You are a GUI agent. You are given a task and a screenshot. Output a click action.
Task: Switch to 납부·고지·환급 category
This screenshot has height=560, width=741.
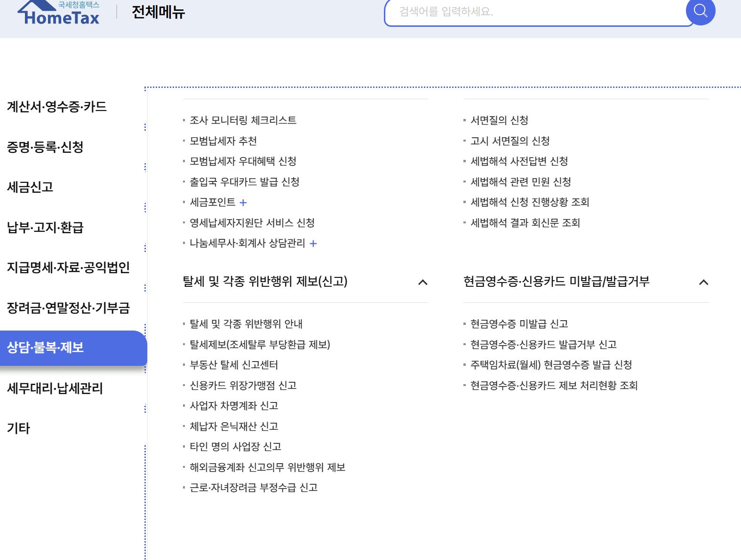[45, 228]
